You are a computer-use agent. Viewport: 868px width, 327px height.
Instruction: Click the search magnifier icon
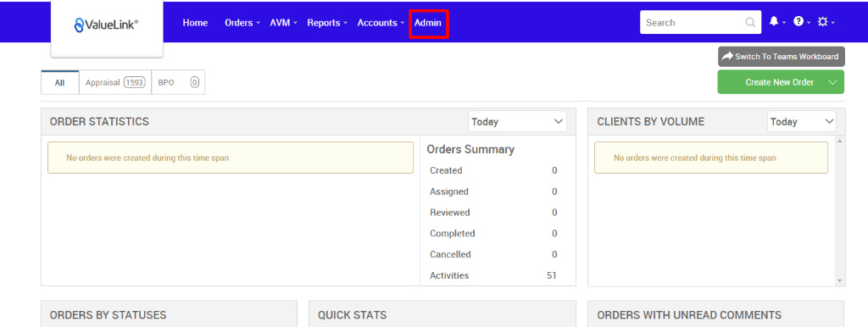click(x=750, y=23)
